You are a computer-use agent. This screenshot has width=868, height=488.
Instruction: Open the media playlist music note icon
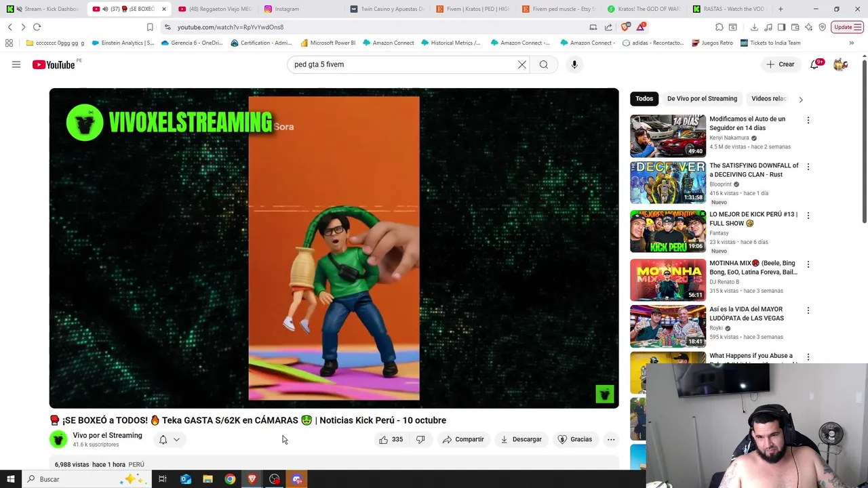click(x=768, y=27)
